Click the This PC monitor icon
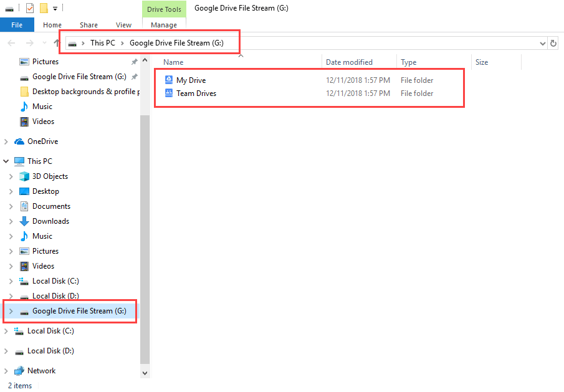The image size is (564, 392). point(19,161)
